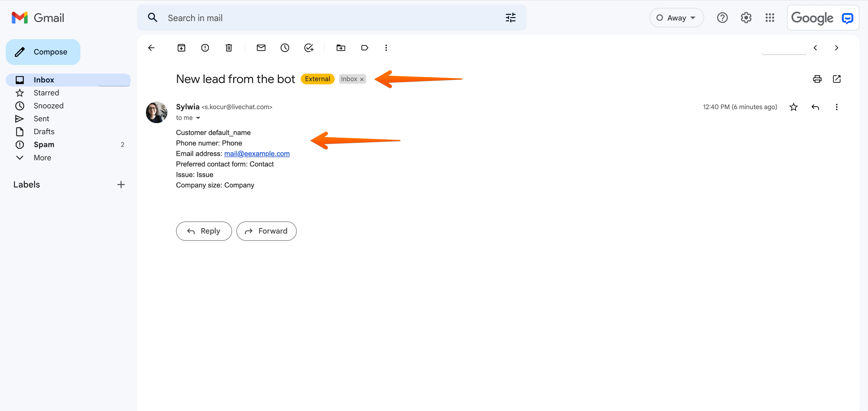Add email to Tasks
Screen dimensions: 868x411
(x=309, y=48)
